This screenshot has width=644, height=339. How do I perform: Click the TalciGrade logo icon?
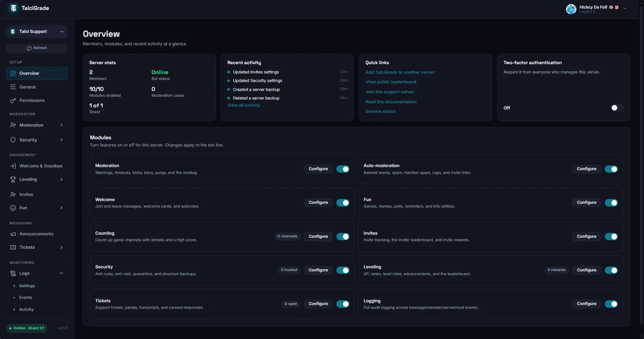pyautogui.click(x=13, y=8)
